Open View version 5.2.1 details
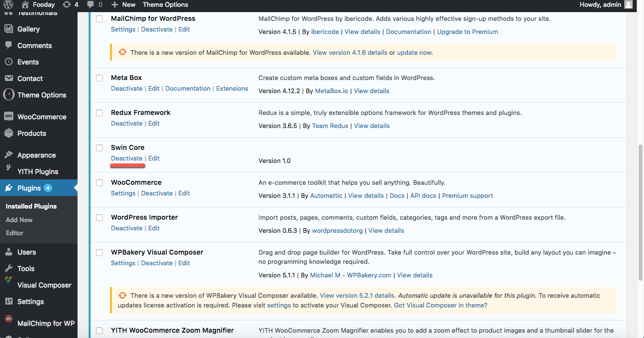The height and width of the screenshot is (338, 644). point(357,296)
